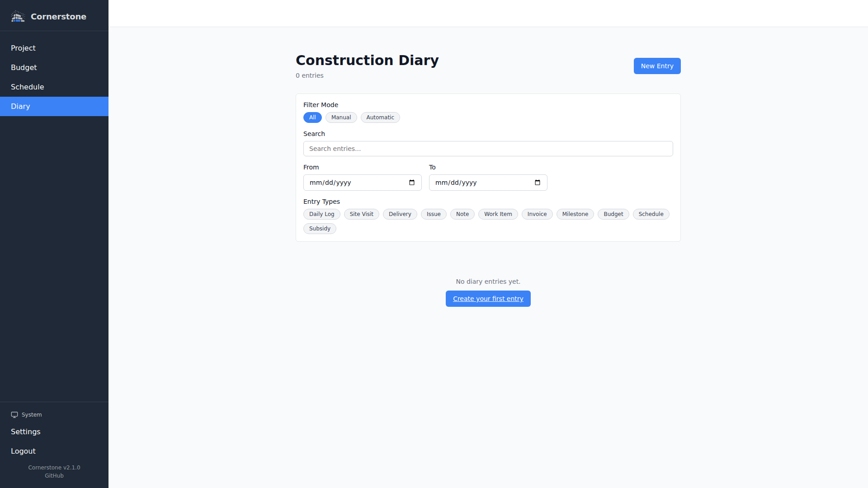Select the Automatic filter mode
The height and width of the screenshot is (488, 868).
380,117
